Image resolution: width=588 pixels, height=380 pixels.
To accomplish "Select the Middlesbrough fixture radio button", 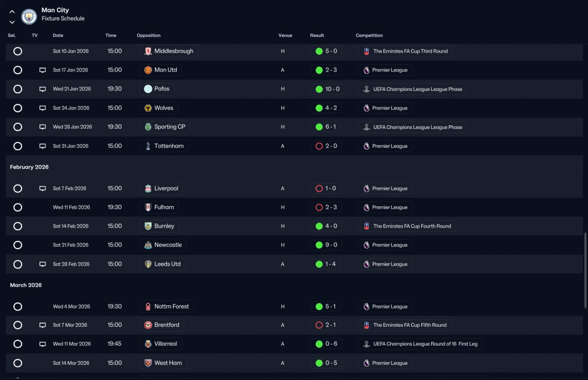I will (x=17, y=51).
